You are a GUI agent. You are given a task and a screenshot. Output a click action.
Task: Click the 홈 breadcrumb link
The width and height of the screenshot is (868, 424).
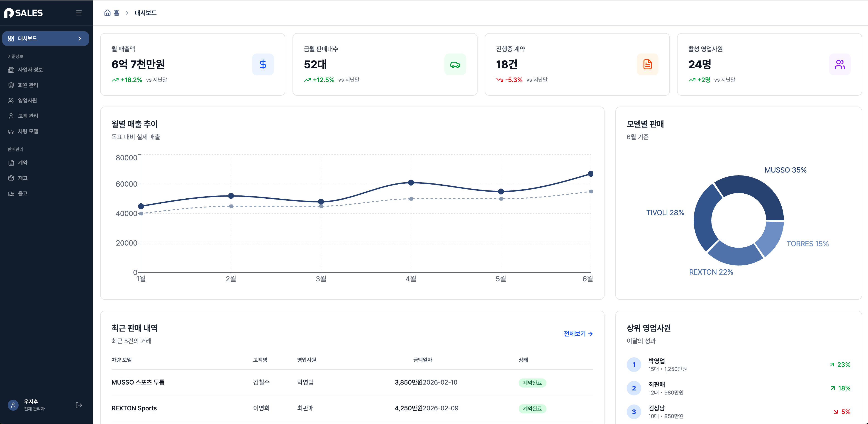click(116, 13)
